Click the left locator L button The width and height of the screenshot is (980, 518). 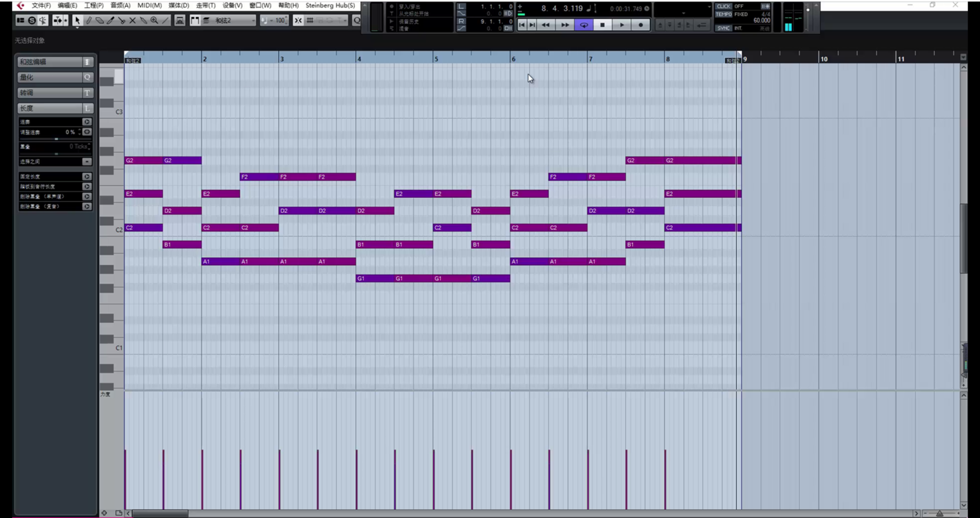[x=461, y=7]
